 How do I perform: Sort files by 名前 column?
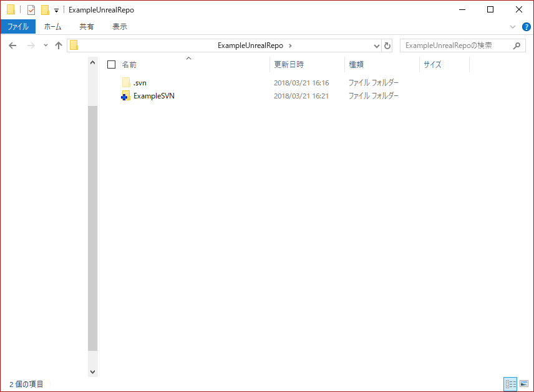tap(129, 65)
